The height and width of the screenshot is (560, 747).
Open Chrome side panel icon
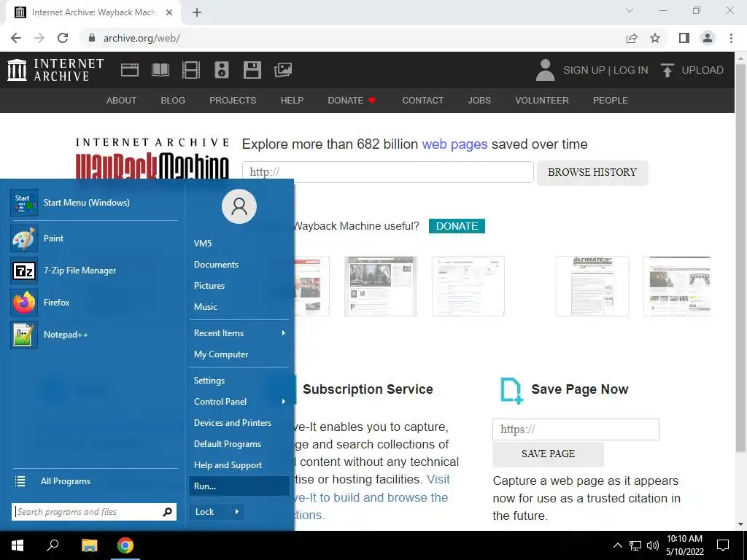point(684,38)
